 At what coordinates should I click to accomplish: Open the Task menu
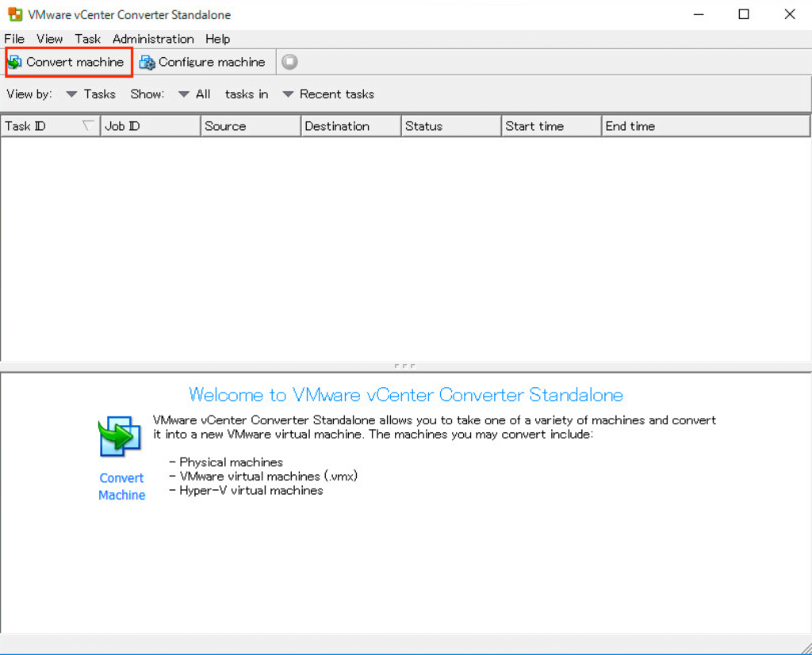coord(87,39)
